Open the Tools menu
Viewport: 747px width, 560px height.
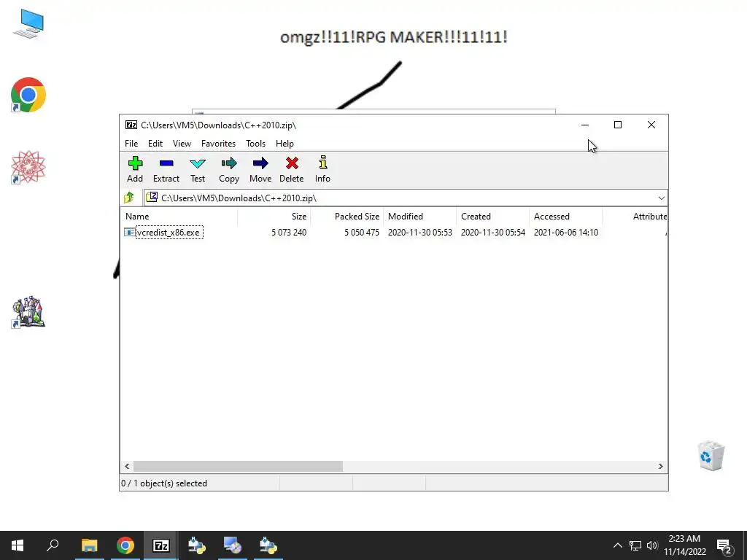pyautogui.click(x=255, y=144)
